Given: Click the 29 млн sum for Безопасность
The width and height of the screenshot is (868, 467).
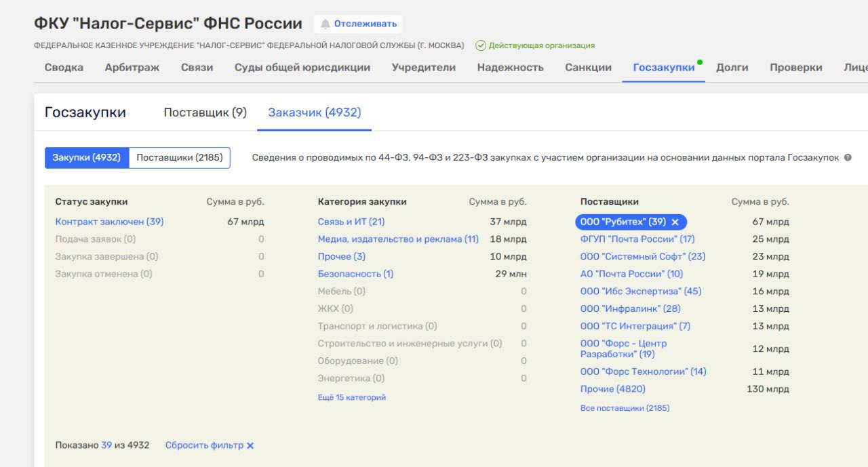Looking at the screenshot, I should click(511, 274).
